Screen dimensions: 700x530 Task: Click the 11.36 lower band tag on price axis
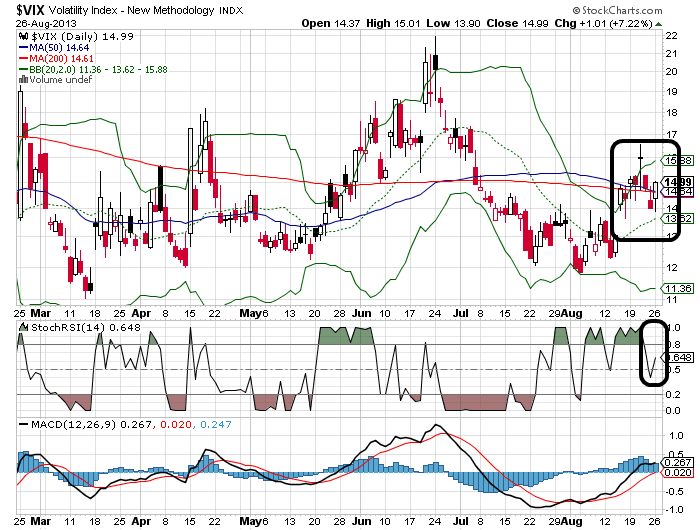(x=678, y=288)
